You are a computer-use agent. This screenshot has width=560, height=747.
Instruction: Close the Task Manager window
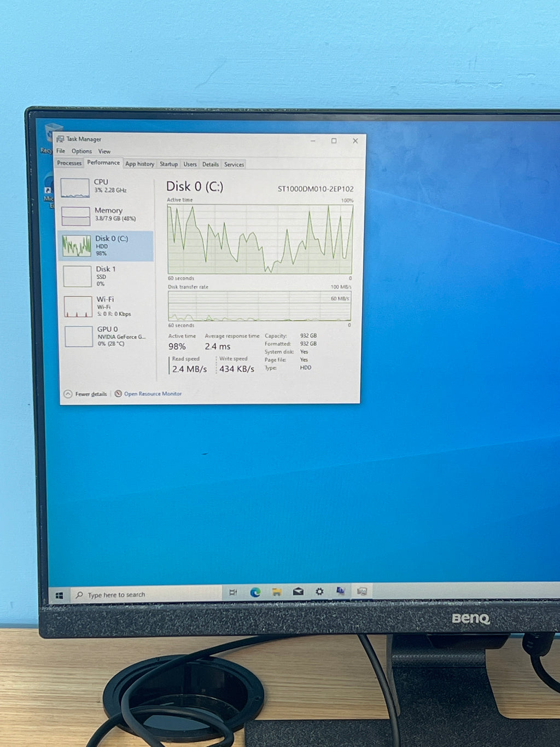tap(355, 141)
